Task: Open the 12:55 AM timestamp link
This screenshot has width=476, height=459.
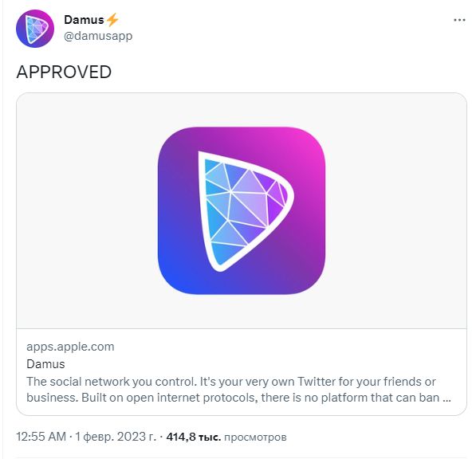Action: tap(41, 437)
